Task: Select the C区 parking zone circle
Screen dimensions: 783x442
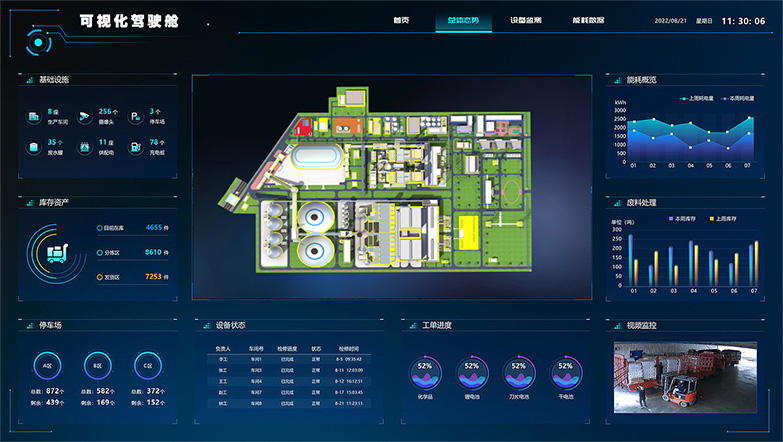Action: (x=148, y=366)
